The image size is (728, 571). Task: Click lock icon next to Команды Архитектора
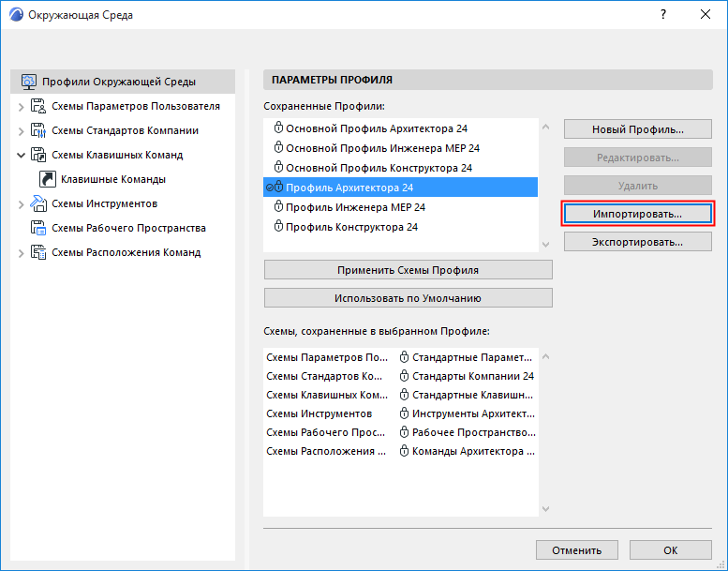point(405,451)
